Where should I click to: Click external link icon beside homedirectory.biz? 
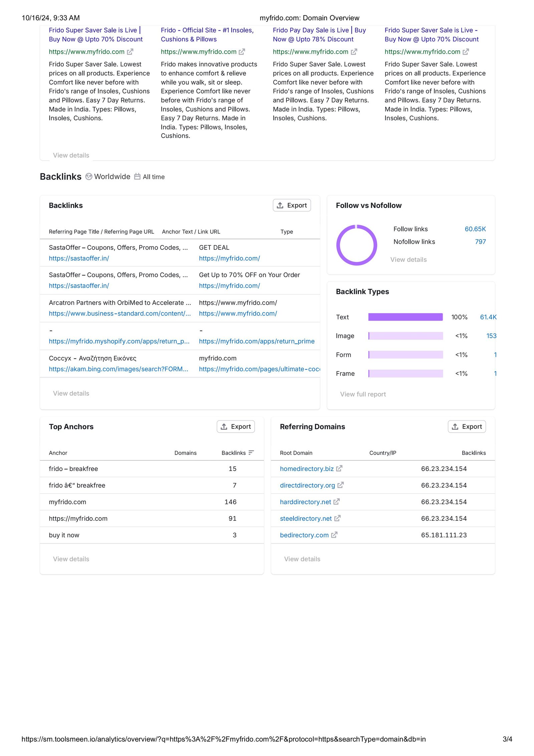[x=339, y=468]
